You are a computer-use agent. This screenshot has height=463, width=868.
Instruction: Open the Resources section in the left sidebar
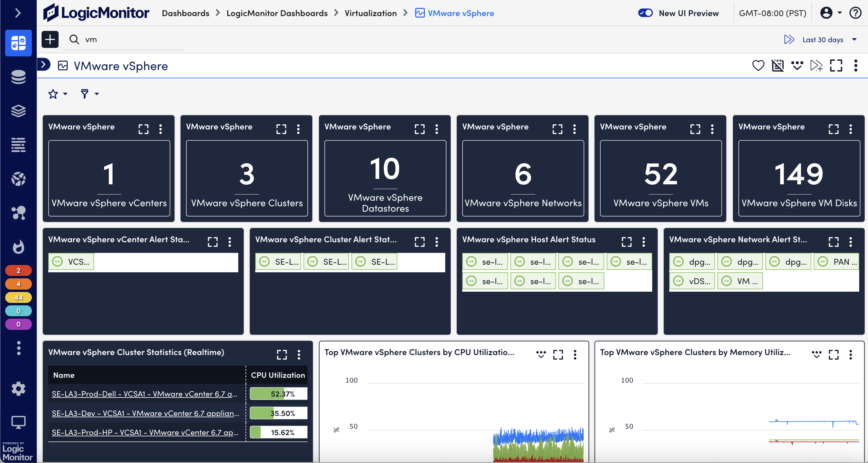coord(19,77)
